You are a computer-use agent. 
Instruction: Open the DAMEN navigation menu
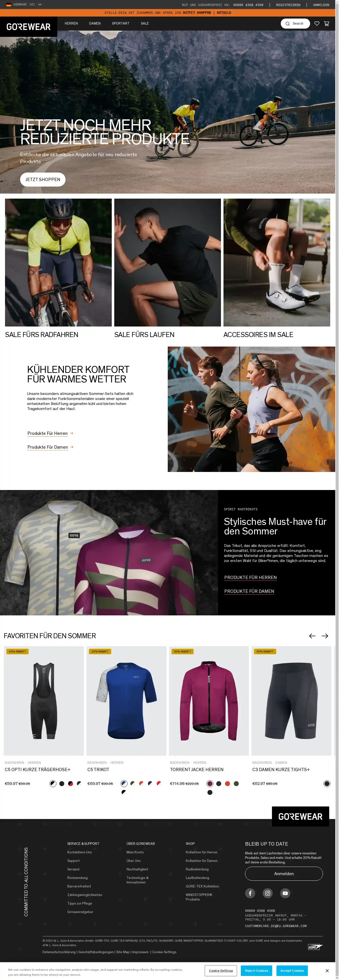[95, 24]
